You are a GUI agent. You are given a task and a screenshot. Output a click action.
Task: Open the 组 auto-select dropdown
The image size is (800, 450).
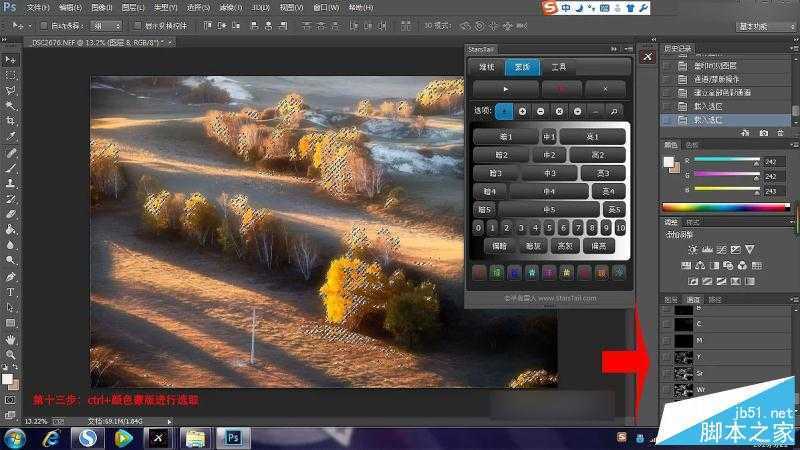(107, 26)
